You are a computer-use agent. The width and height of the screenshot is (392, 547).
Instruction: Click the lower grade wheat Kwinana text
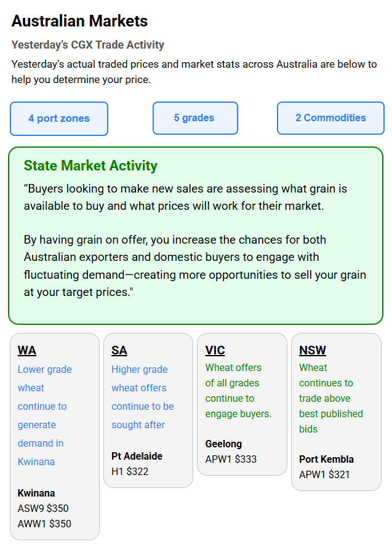[x=45, y=415]
